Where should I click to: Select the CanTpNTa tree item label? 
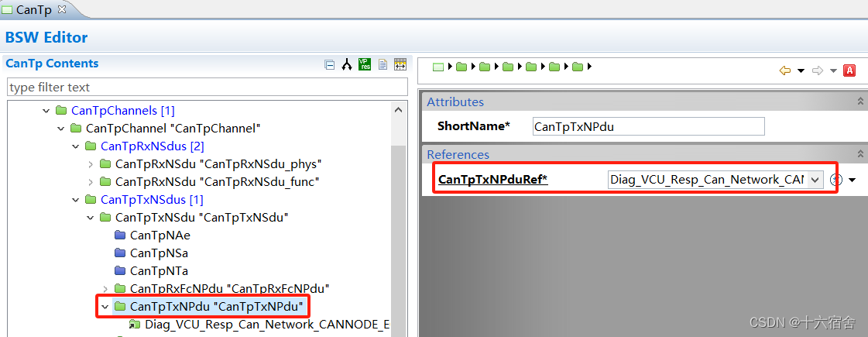pos(159,270)
